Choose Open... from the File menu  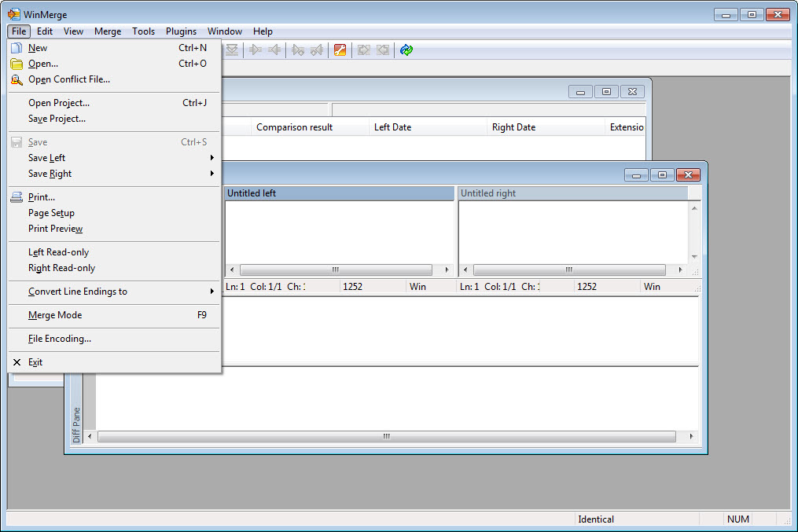click(115, 64)
